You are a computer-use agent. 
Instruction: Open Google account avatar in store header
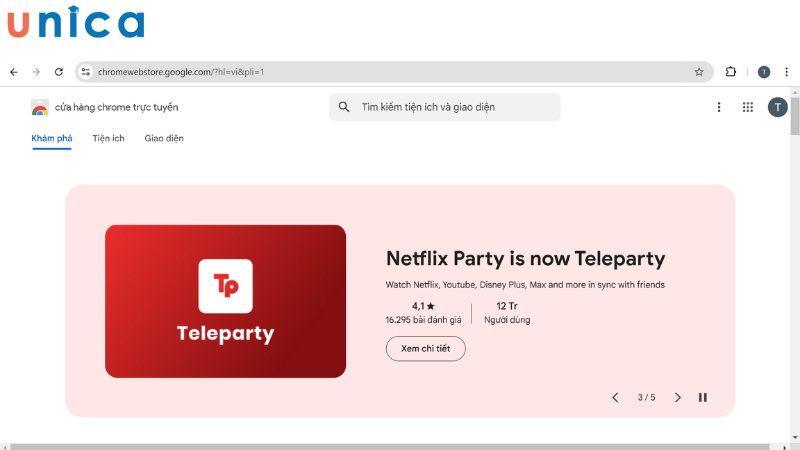777,107
